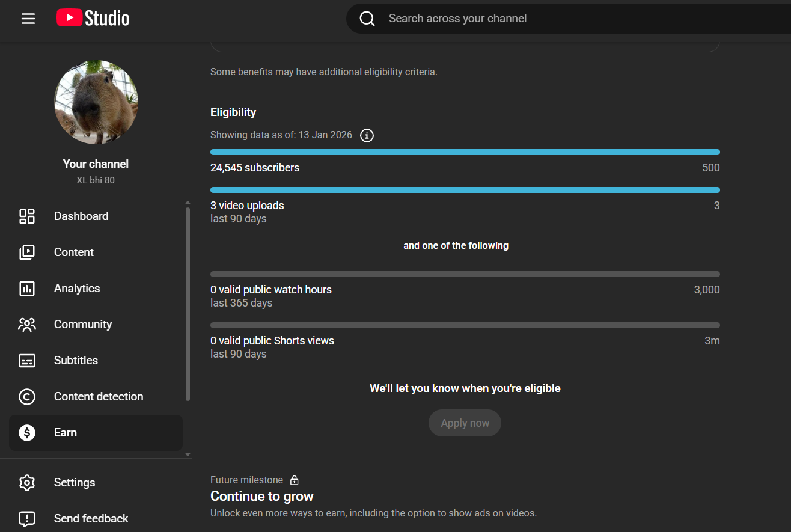
Task: Type in Search across your channel field
Action: [x=541, y=19]
